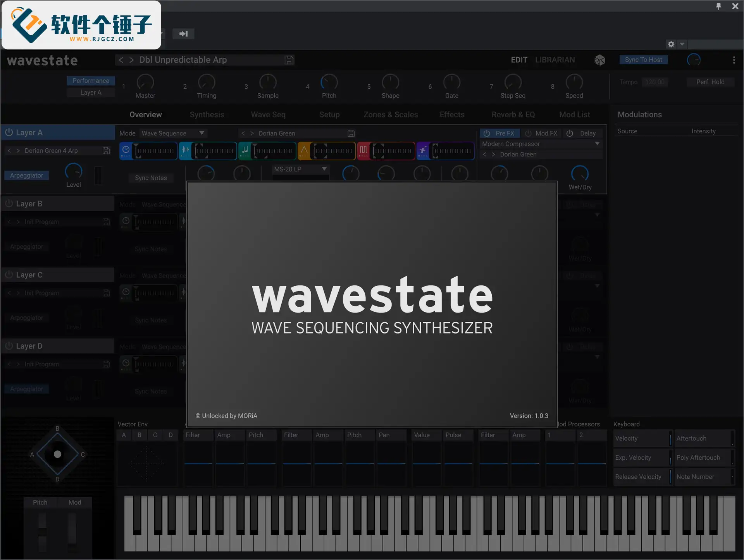
Task: Open the three-dot options menu
Action: pos(734,60)
